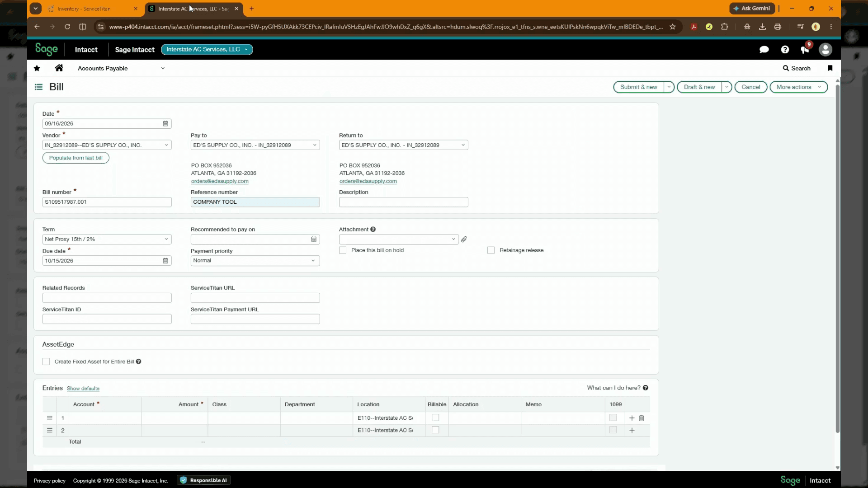
Task: Go to the Home icon
Action: pyautogui.click(x=59, y=68)
